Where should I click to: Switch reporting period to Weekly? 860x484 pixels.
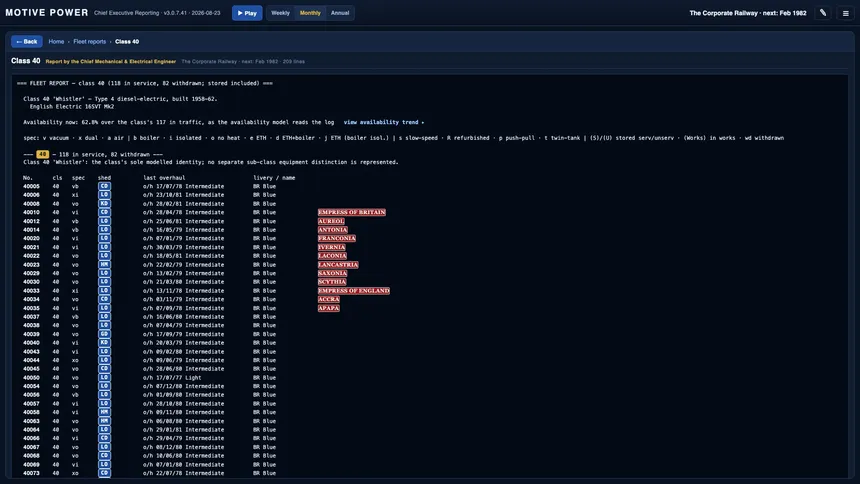[280, 13]
